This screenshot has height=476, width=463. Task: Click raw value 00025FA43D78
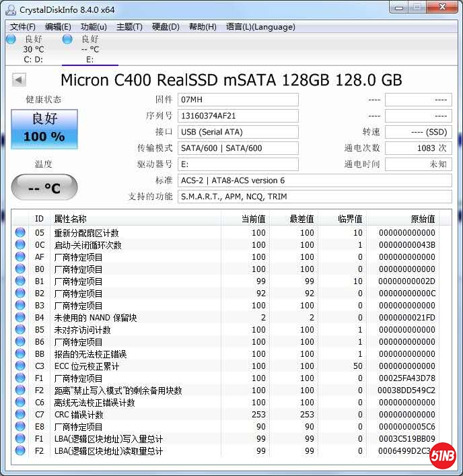tap(406, 378)
